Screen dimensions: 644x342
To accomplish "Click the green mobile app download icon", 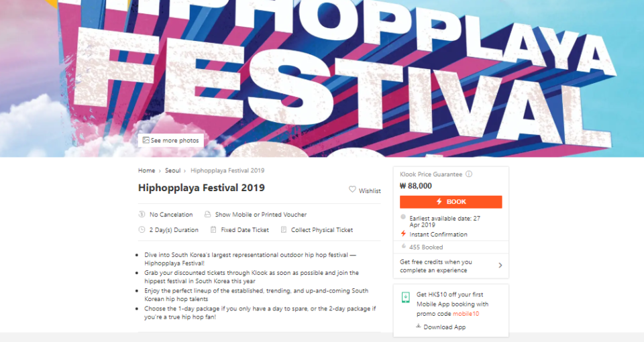I will point(406,297).
